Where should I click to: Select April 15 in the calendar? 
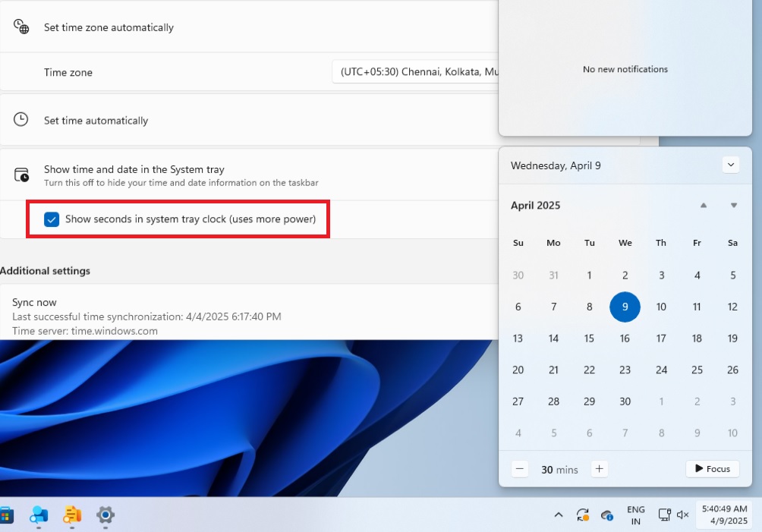point(589,338)
